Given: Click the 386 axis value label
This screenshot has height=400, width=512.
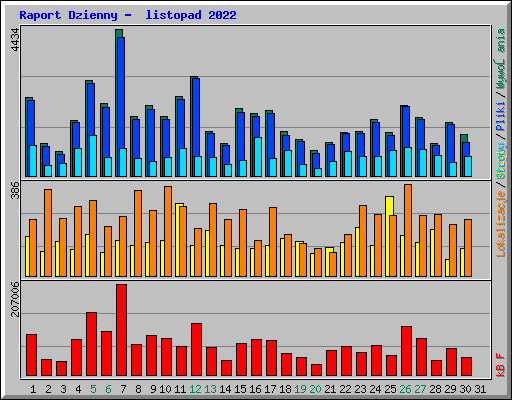Looking at the screenshot, I should (15, 190).
